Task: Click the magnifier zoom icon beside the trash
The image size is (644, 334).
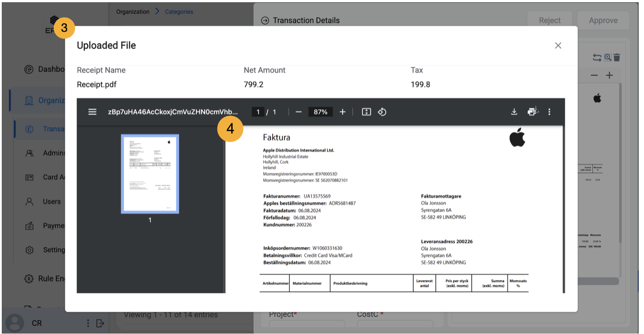Action: 608,57
